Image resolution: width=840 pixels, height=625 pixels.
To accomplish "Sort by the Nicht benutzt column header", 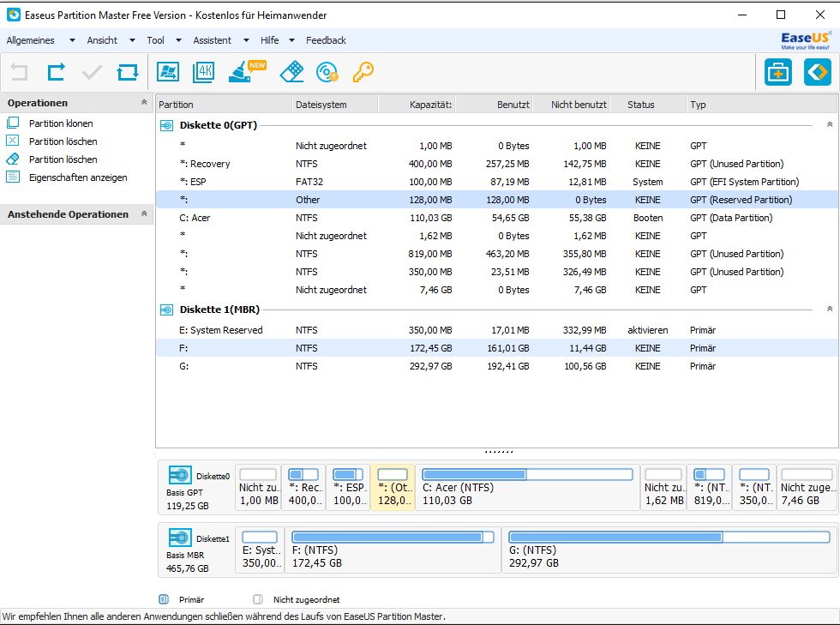I will point(571,105).
